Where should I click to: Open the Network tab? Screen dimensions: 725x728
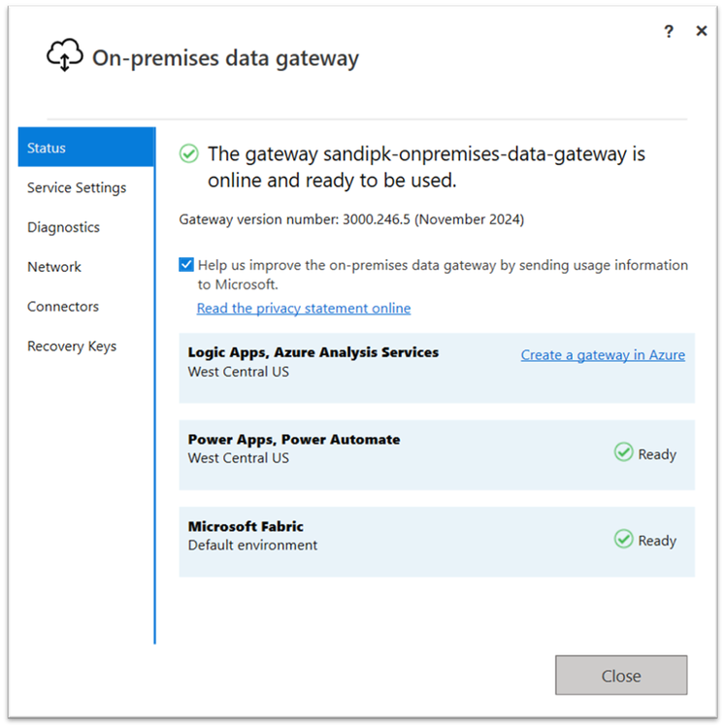pyautogui.click(x=54, y=267)
